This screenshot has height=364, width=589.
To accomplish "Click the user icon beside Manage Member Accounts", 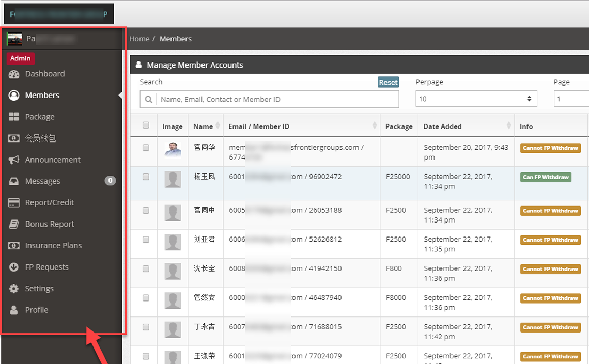I will coord(138,65).
